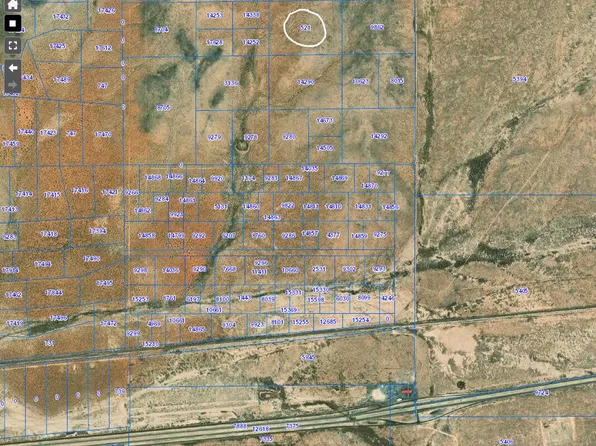The width and height of the screenshot is (596, 446).
Task: Select parcel labeled 9283
Action: coord(9,237)
